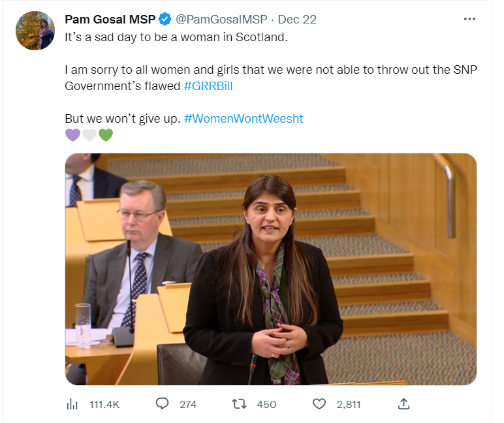The height and width of the screenshot is (423, 504).
Task: Open the attached parliament chamber photo
Action: click(271, 269)
